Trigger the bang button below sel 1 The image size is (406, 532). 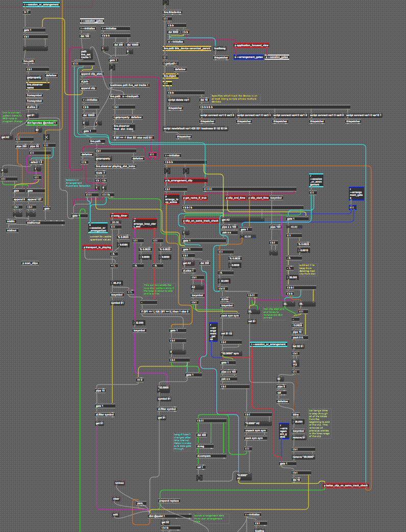[x=199, y=478]
